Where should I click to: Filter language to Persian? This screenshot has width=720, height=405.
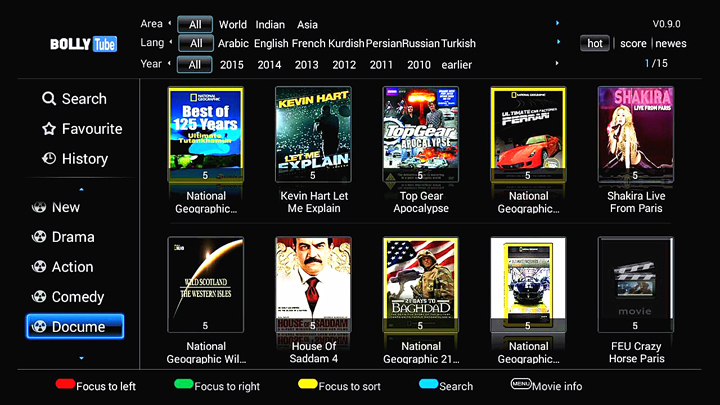[x=383, y=43]
